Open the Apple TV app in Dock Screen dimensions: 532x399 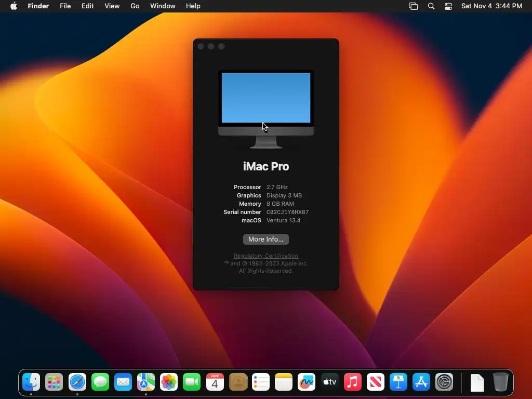pyautogui.click(x=329, y=382)
